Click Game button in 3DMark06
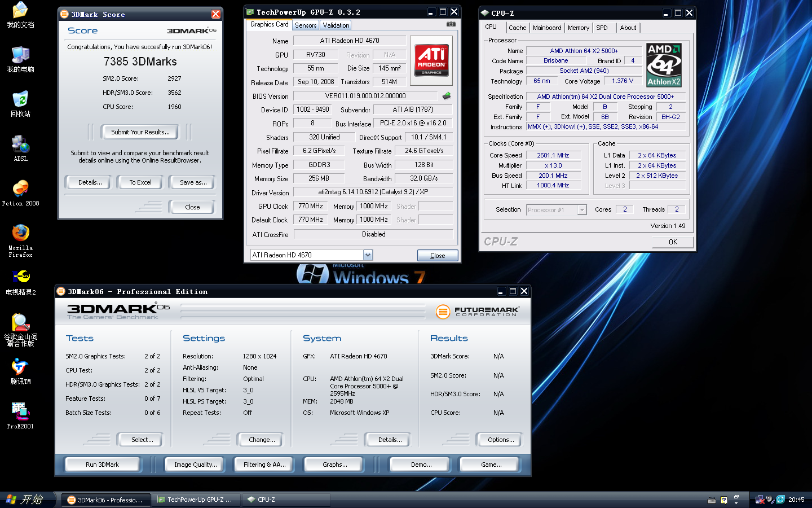This screenshot has height=508, width=812. 490,465
